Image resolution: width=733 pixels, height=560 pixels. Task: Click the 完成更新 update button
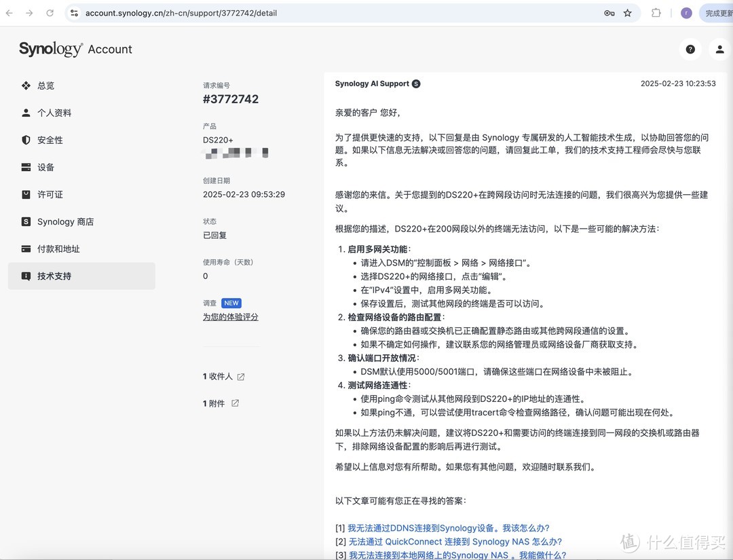718,12
